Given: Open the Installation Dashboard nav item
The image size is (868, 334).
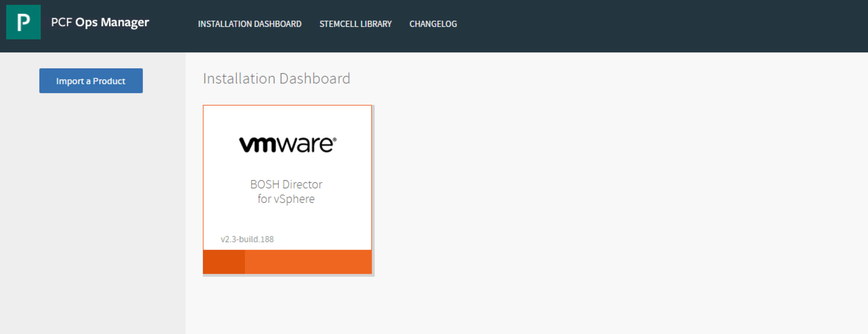Looking at the screenshot, I should pyautogui.click(x=249, y=24).
